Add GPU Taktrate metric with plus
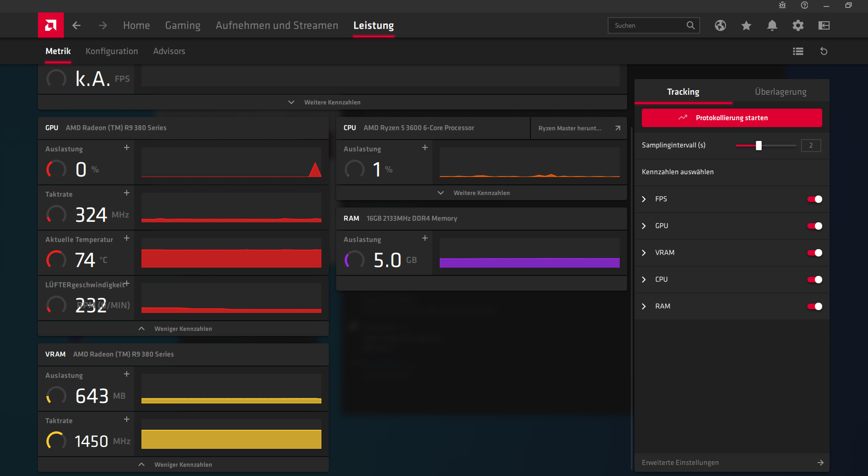The width and height of the screenshot is (868, 476). point(127,193)
